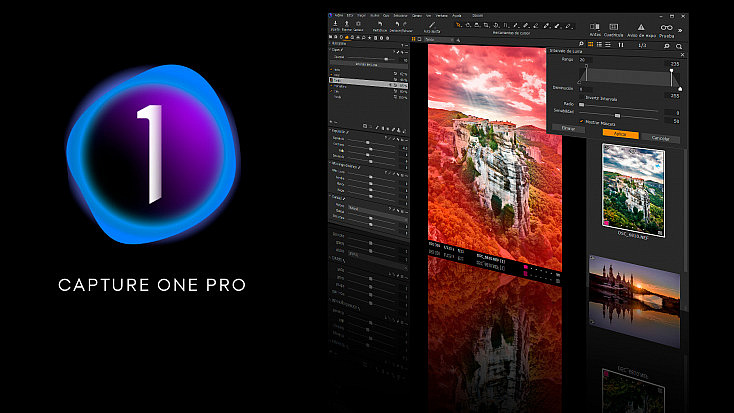Toggle the Invertir intervalo checkbox
The height and width of the screenshot is (413, 734).
coord(582,97)
